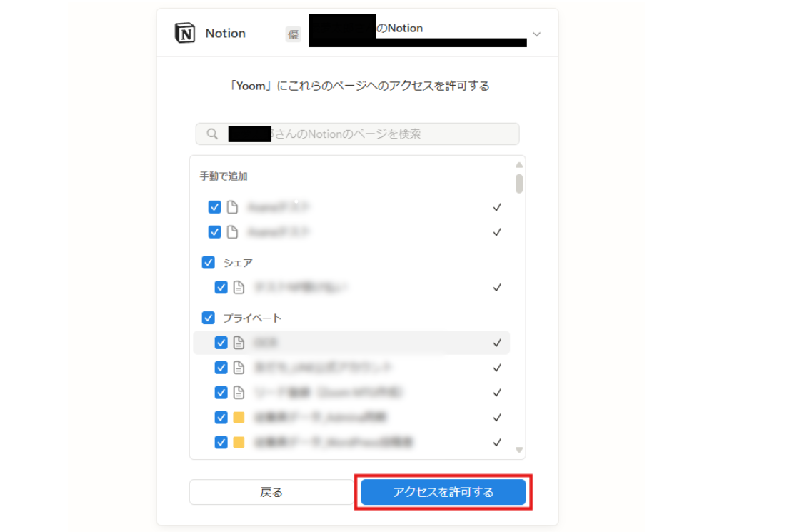
Task: Click the first yellow database icon under プライベート
Action: click(239, 417)
